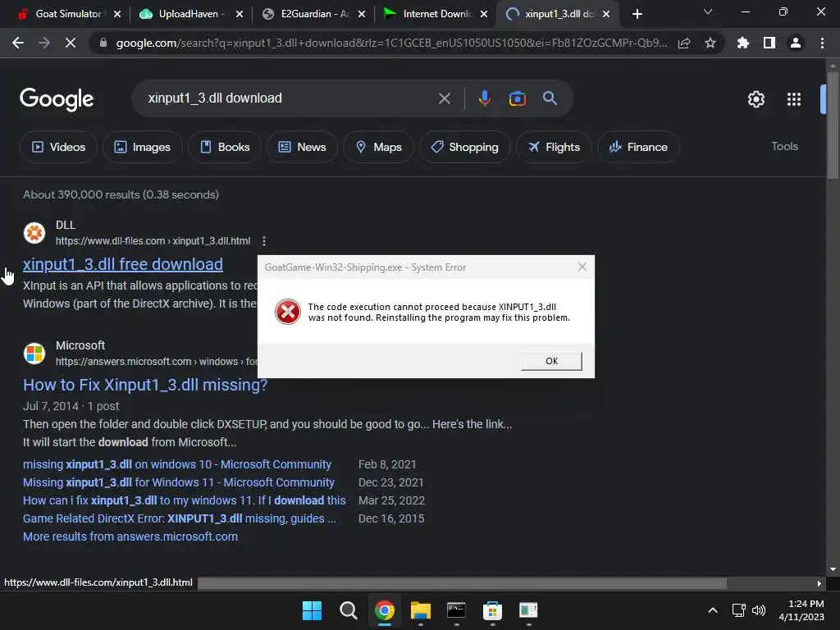
Task: Open How can i fix xinput1_3.dll link
Action: pos(184,500)
